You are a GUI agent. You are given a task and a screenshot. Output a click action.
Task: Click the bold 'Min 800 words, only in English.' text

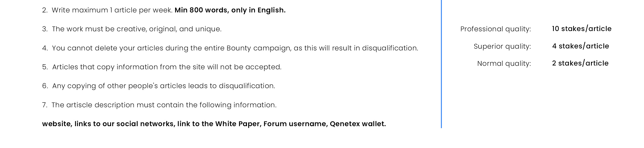click(x=230, y=10)
